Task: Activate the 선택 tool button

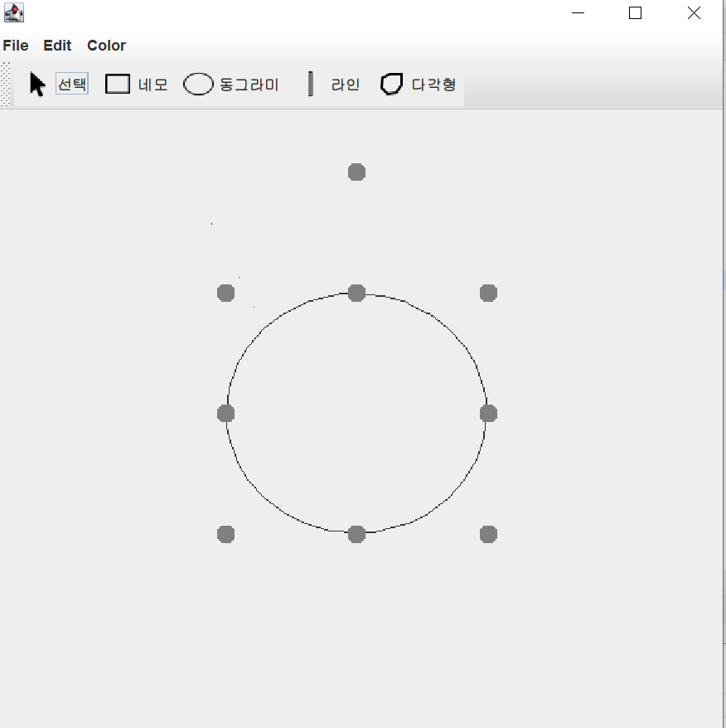Action: tap(71, 83)
